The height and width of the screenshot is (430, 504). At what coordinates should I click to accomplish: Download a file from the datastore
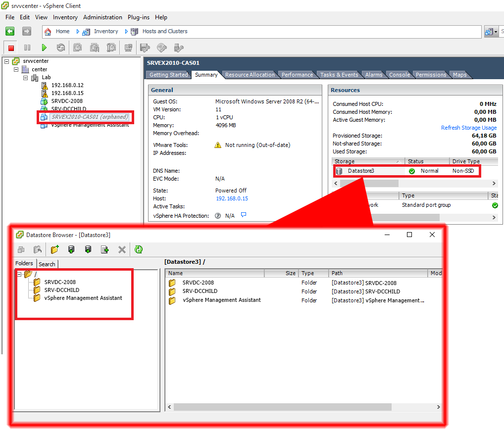[88, 249]
